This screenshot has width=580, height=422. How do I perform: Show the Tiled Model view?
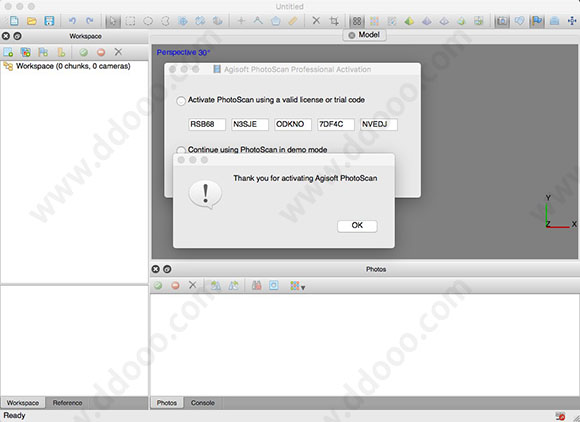point(479,21)
